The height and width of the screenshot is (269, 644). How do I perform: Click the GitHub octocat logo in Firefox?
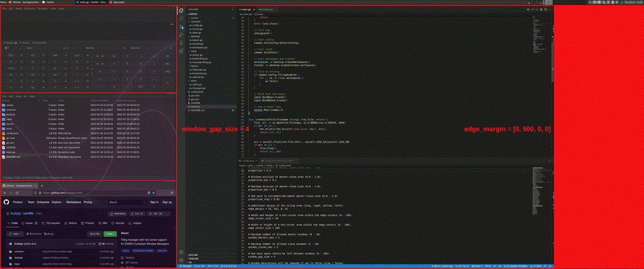pos(6,202)
